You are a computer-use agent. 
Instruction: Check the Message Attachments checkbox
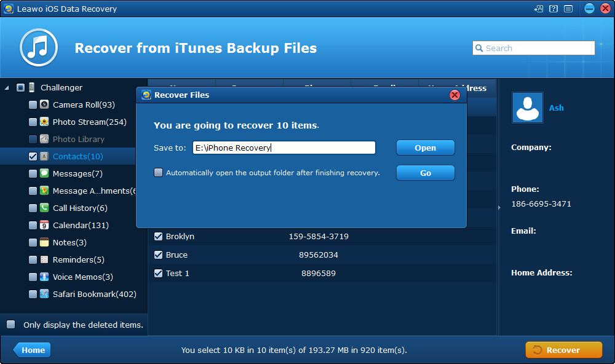click(33, 191)
